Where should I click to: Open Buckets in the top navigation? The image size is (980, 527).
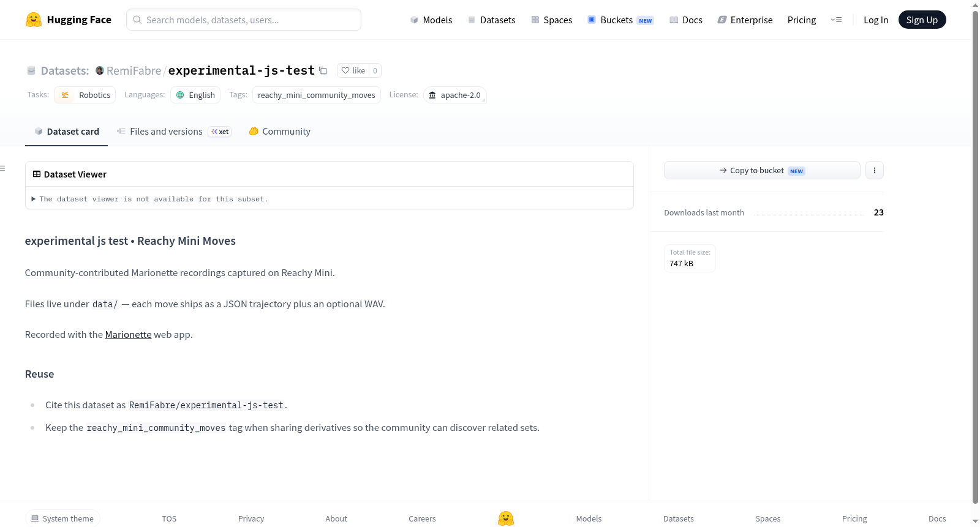coord(620,20)
